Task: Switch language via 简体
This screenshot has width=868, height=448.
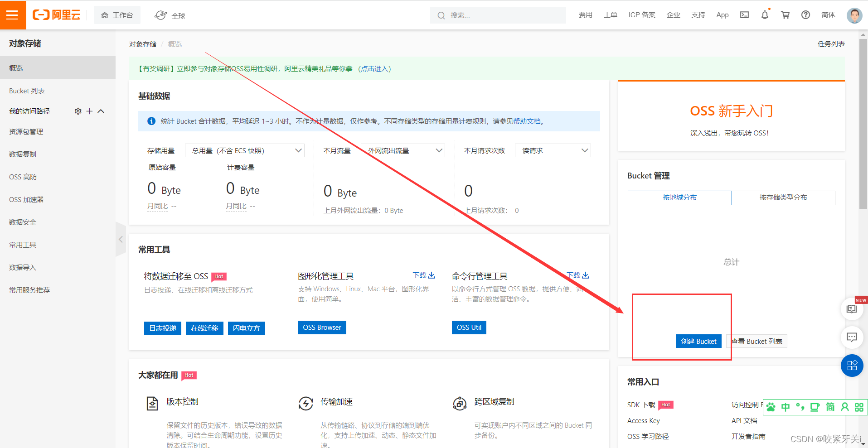Action: [x=828, y=15]
